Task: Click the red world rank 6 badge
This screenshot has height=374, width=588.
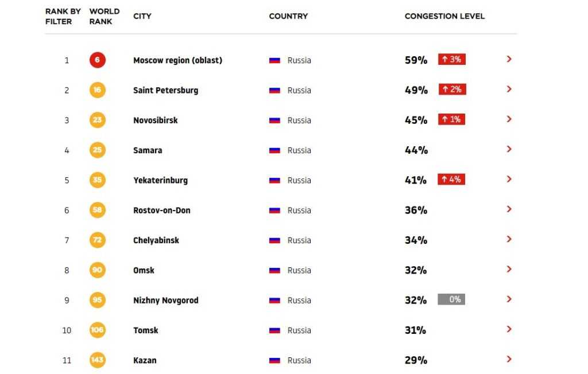Action: pyautogui.click(x=98, y=60)
